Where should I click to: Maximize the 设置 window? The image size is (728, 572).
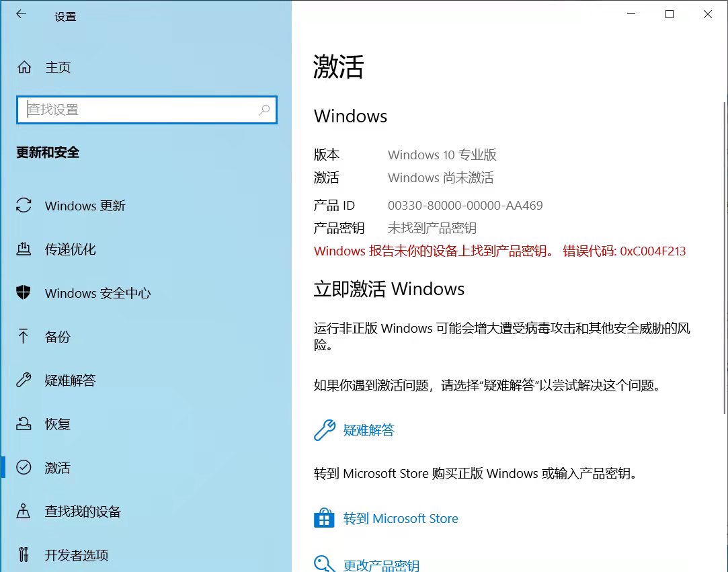[x=670, y=14]
